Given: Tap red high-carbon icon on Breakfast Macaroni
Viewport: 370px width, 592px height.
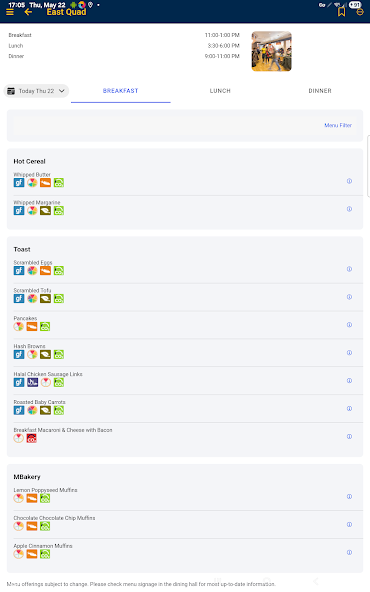Looking at the screenshot, I should click(x=32, y=438).
